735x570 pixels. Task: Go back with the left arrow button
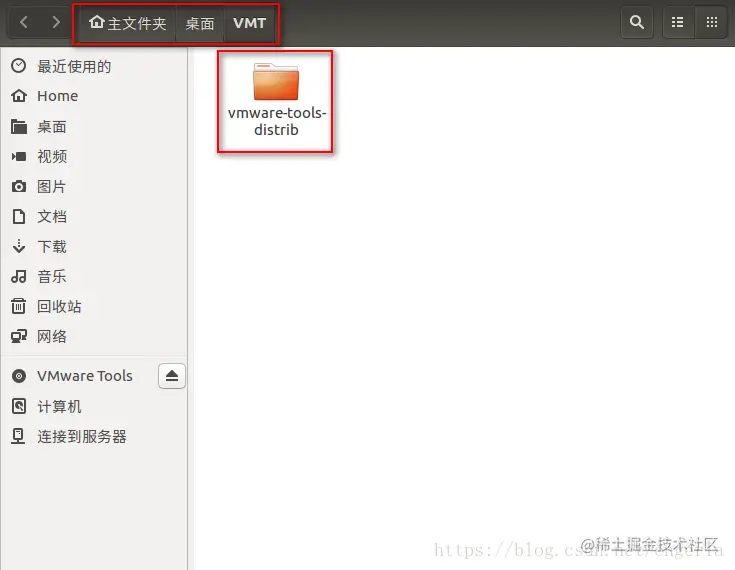pos(23,22)
